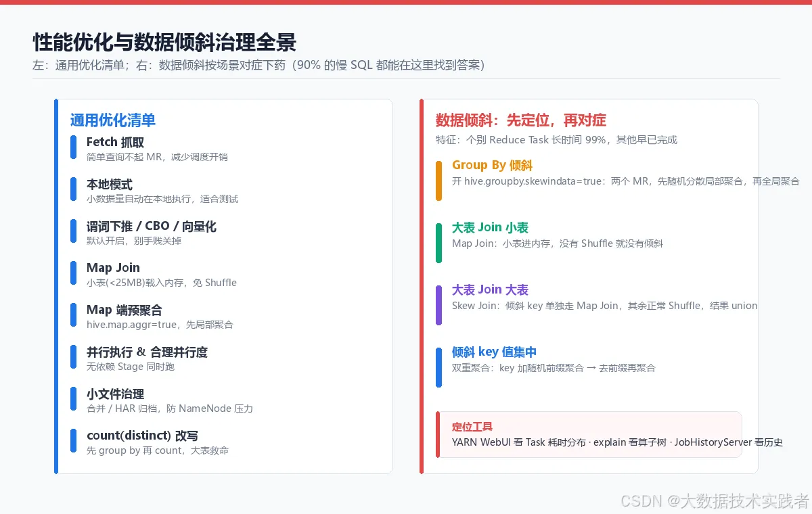This screenshot has height=514, width=812.
Task: Click the red 定位工具 label
Action: (472, 427)
